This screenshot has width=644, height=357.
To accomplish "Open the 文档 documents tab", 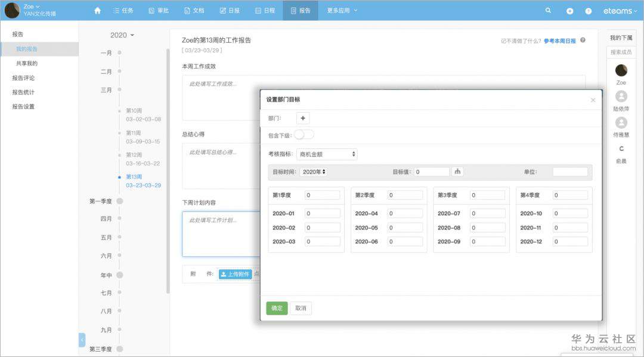I will [194, 11].
